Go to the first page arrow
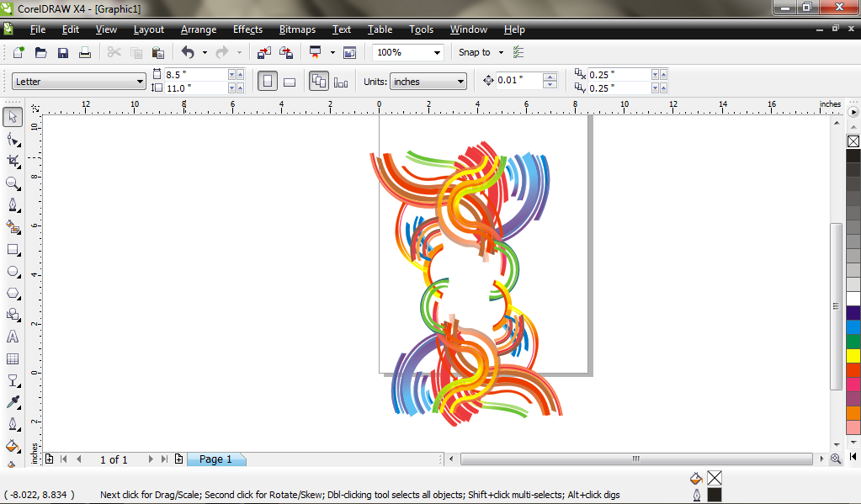 coord(64,459)
